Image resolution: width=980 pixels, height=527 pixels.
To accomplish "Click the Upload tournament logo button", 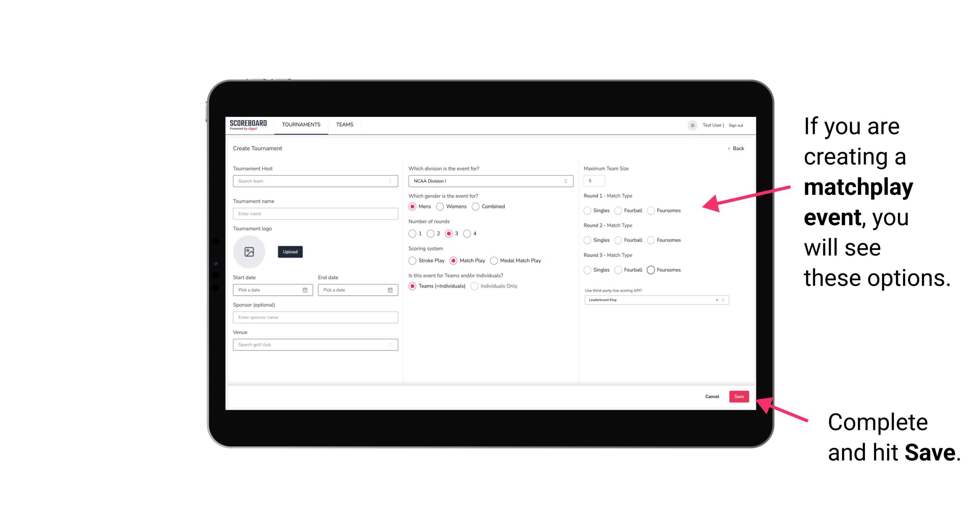I will pos(290,252).
